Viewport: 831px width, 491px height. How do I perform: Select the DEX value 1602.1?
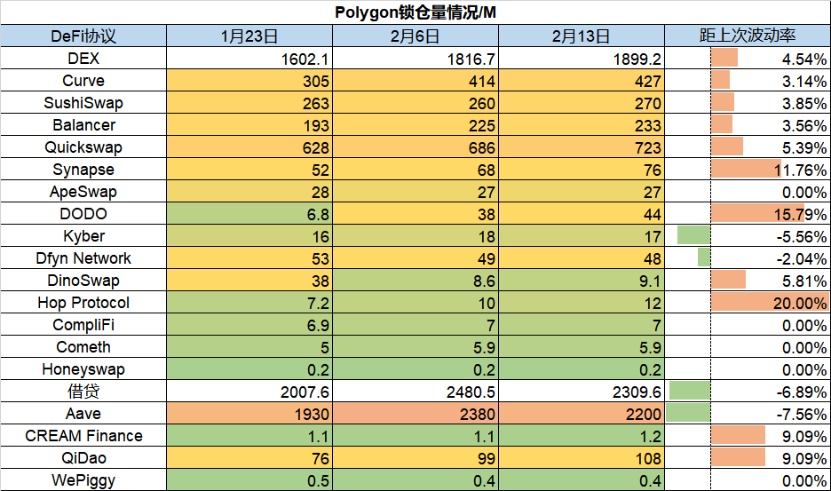click(249, 58)
